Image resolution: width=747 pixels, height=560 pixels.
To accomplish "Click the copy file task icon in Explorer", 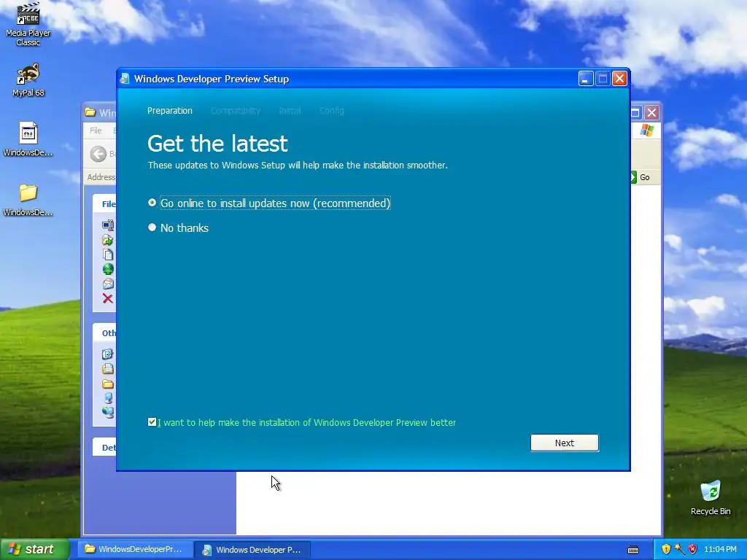I will click(108, 254).
